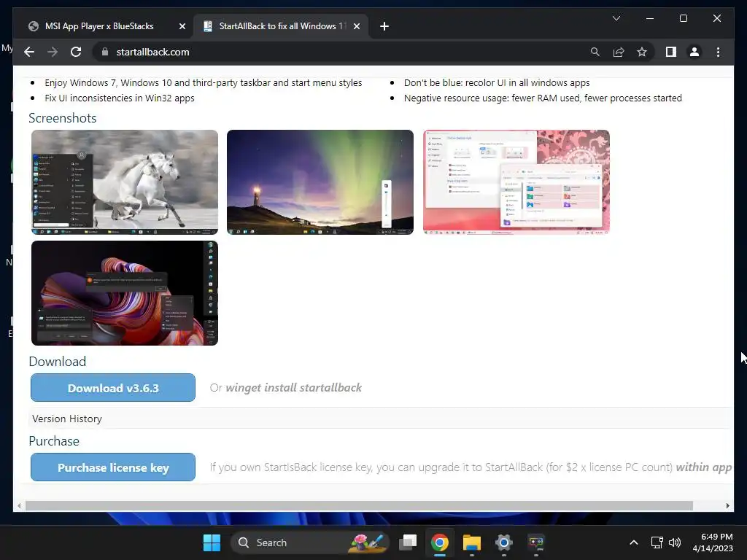Open the Windows Start menu
747x560 pixels.
(212, 542)
